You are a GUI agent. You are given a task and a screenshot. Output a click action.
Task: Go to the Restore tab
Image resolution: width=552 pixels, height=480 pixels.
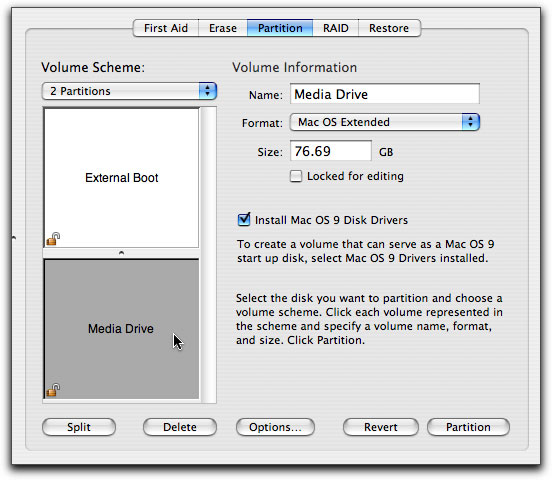(389, 28)
